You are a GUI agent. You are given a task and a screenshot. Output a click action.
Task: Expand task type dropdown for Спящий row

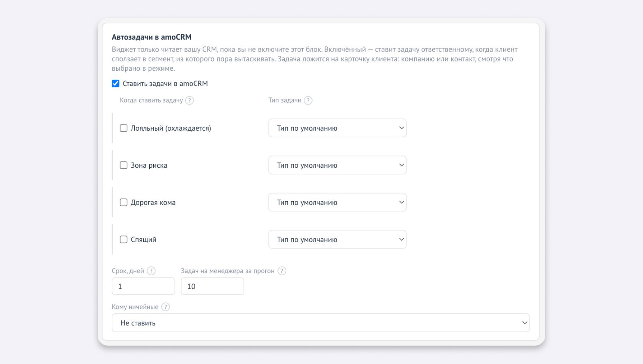click(337, 239)
